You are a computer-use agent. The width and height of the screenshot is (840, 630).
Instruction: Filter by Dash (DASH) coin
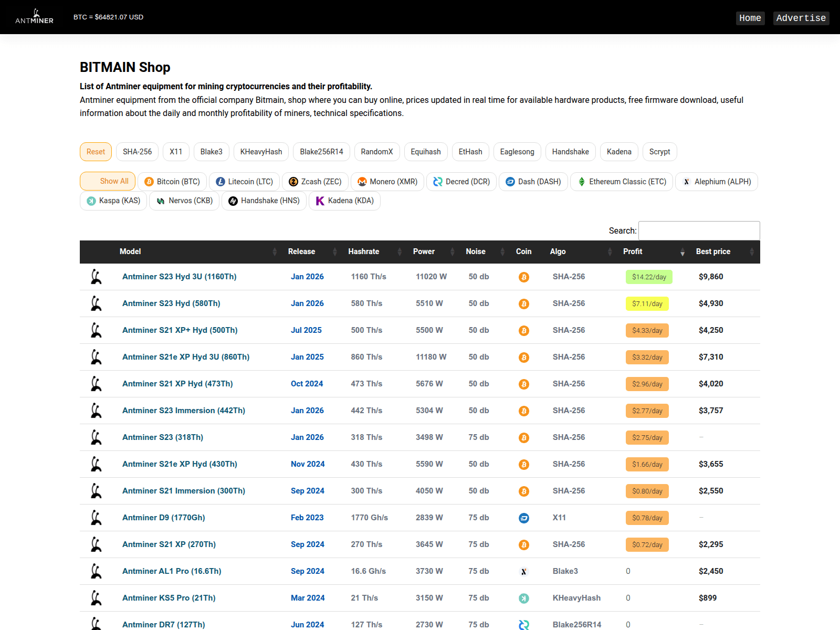[x=533, y=182]
